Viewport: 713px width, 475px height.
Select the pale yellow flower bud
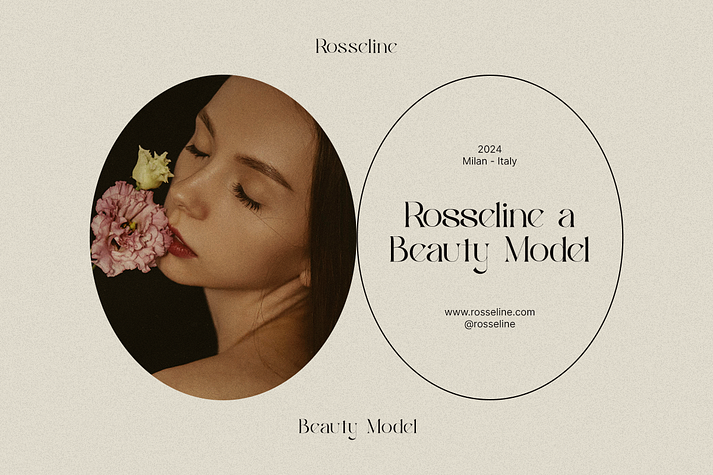(151, 169)
